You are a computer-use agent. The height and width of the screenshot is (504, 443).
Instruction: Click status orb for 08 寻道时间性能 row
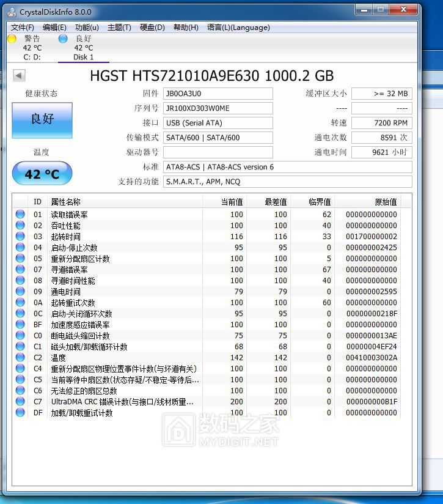point(20,280)
